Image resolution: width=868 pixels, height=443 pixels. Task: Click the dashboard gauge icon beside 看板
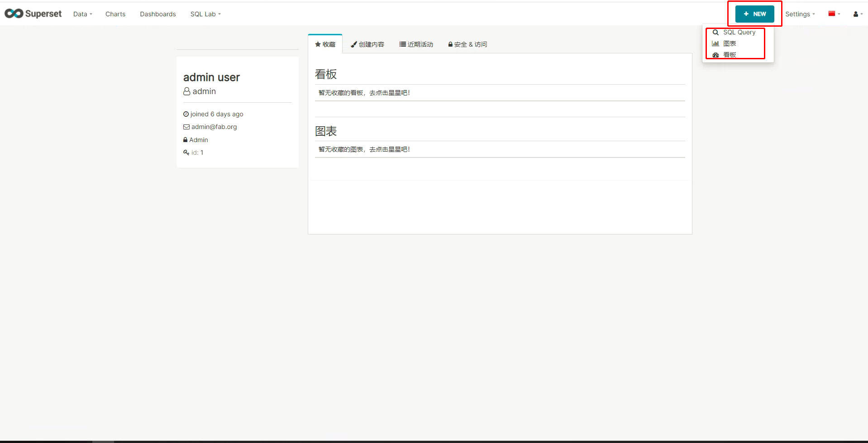click(715, 55)
